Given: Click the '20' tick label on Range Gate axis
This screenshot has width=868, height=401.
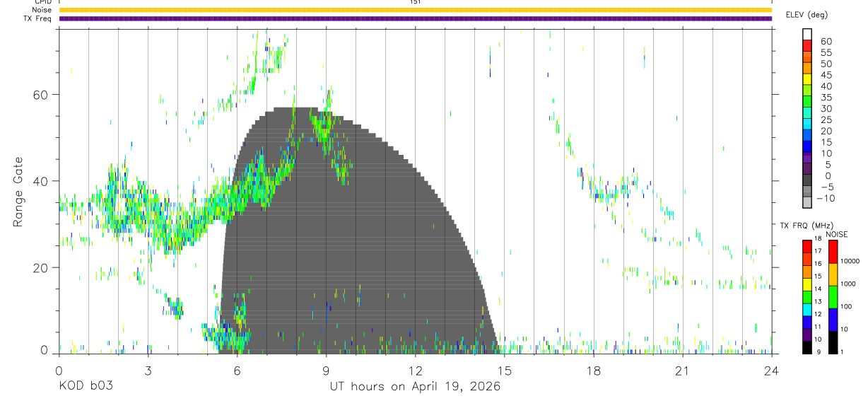Looking at the screenshot, I should pos(40,267).
